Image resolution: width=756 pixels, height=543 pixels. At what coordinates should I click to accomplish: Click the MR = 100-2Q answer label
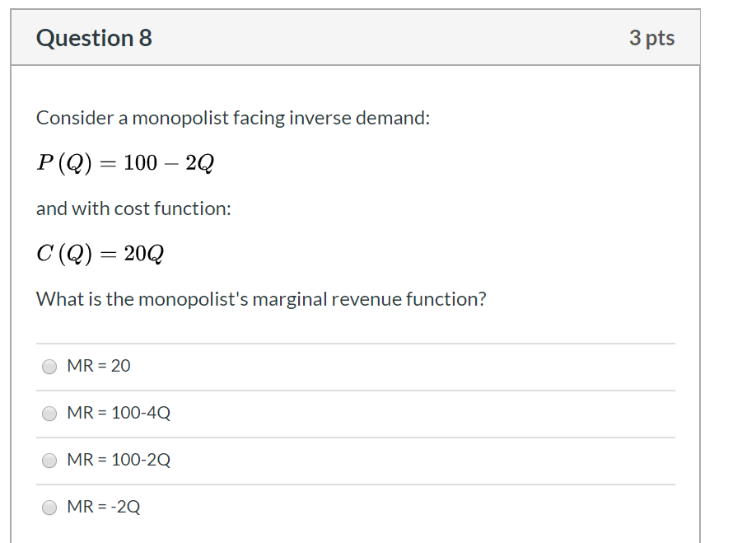[118, 460]
